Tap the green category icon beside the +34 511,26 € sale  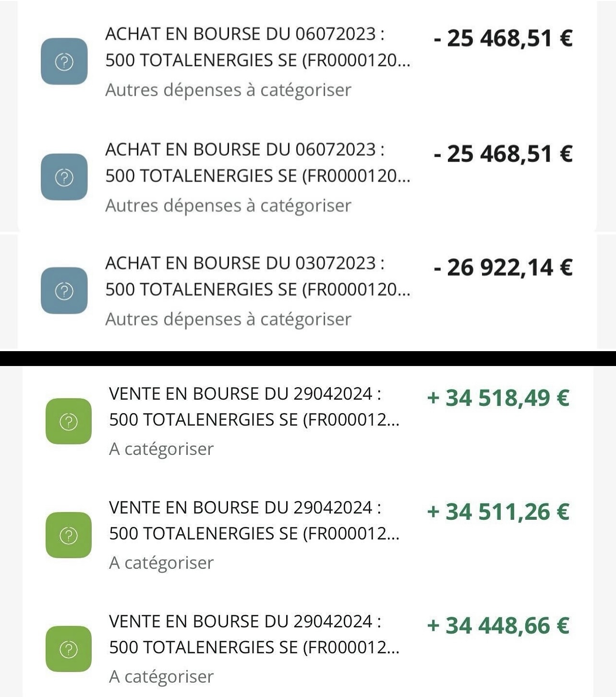pos(69,535)
